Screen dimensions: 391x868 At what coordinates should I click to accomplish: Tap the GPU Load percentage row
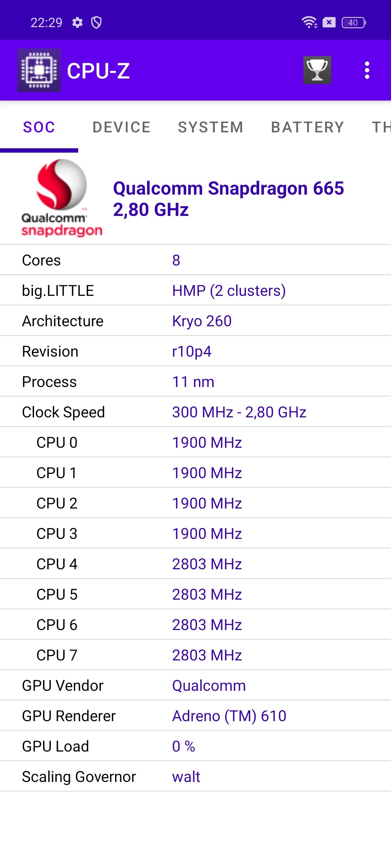195,746
